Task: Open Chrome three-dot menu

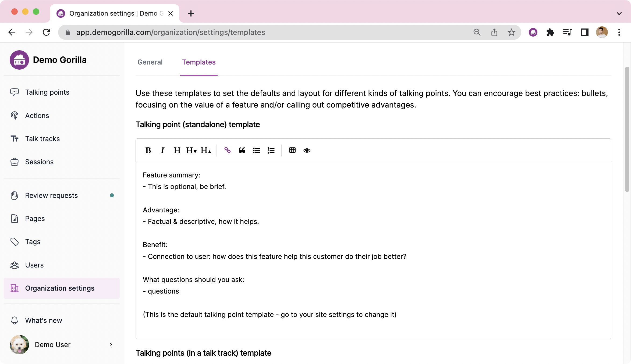Action: 619,32
